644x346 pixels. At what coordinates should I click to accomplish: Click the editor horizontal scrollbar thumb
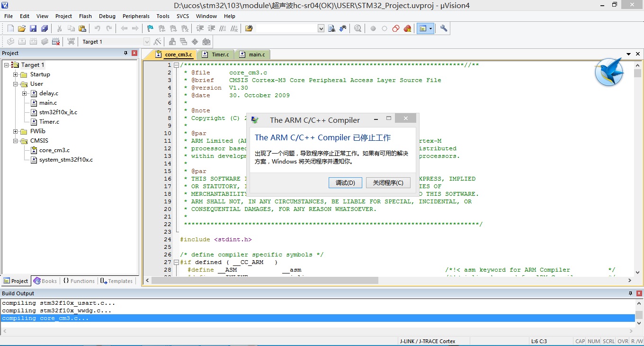click(x=265, y=281)
